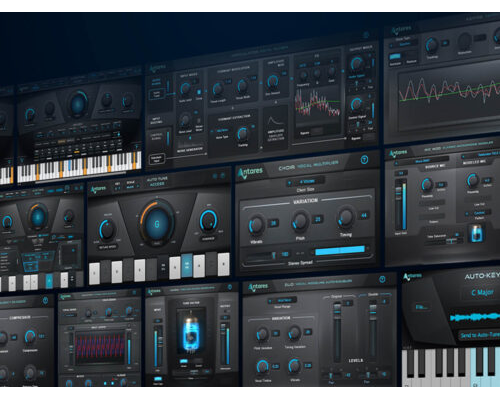
Task: Toggle the highlighted mode button under the Warm tube
Action: click(x=183, y=361)
